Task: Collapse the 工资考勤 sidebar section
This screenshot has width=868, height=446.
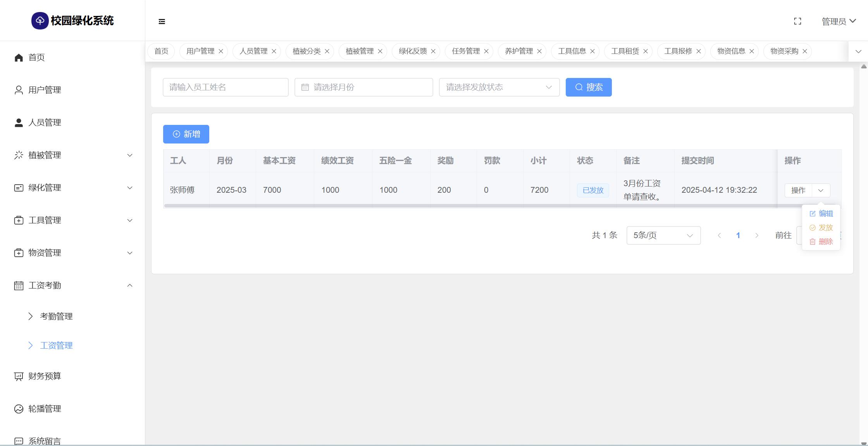Action: point(72,285)
